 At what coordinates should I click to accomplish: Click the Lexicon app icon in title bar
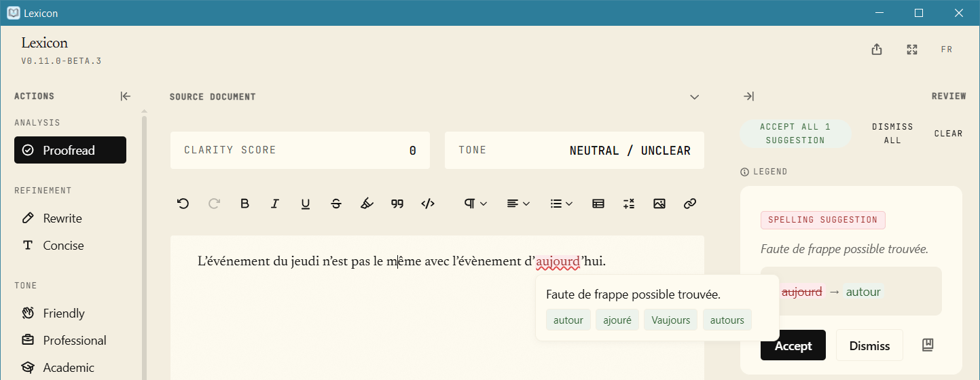13,12
